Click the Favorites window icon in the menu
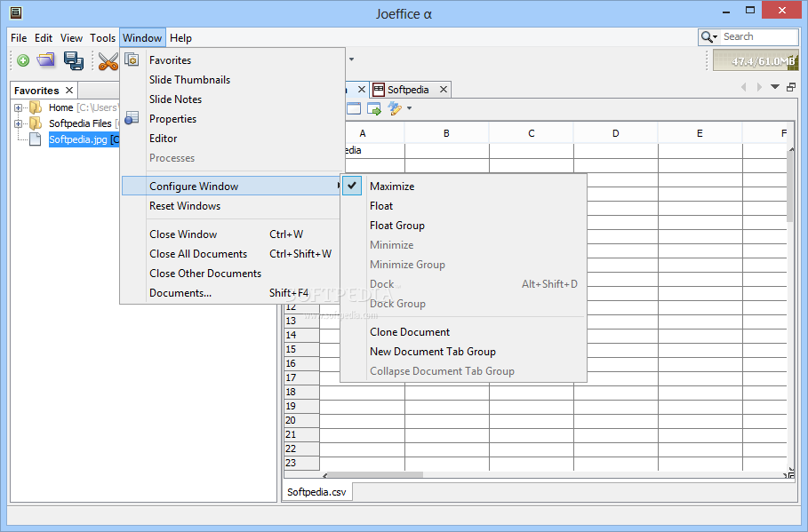Image resolution: width=808 pixels, height=532 pixels. [x=132, y=60]
